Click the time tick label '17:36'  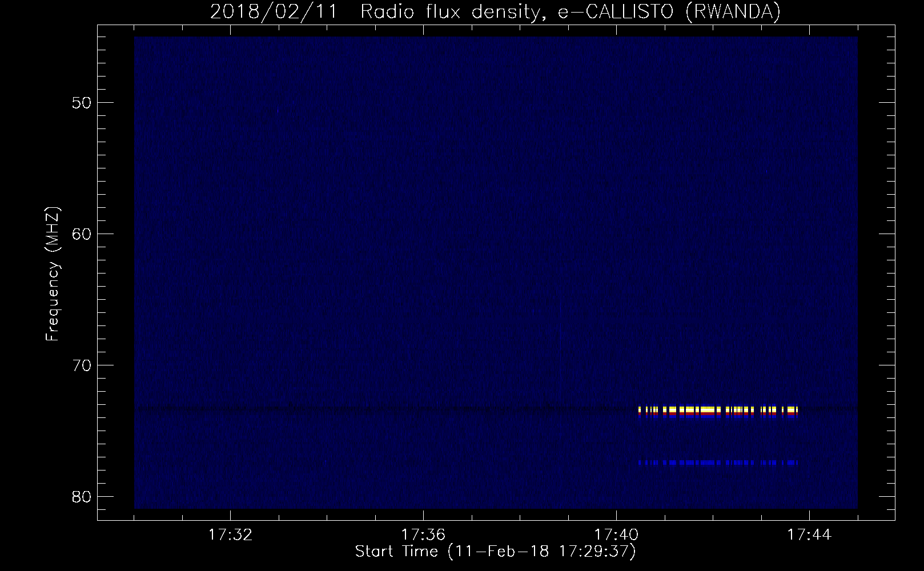point(423,535)
